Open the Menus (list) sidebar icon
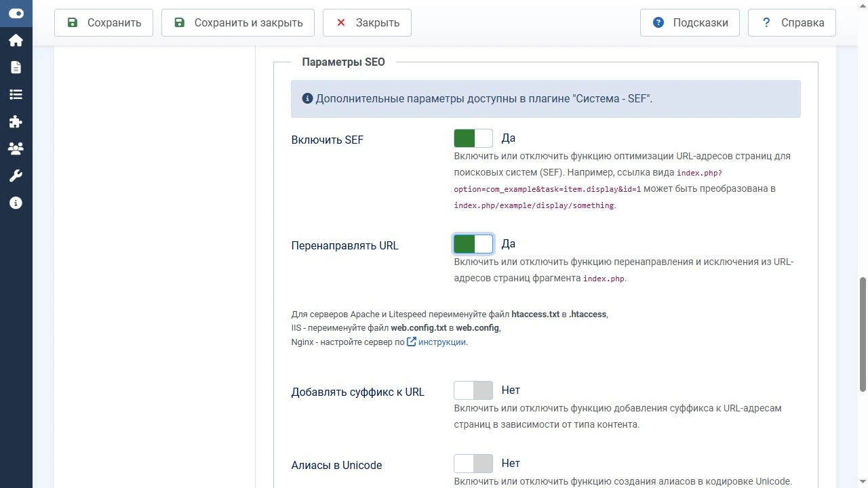The width and height of the screenshot is (868, 488). click(x=16, y=95)
